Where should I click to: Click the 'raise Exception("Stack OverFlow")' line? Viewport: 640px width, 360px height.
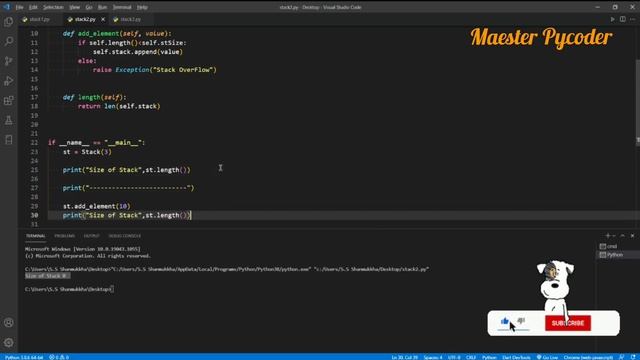pos(155,70)
